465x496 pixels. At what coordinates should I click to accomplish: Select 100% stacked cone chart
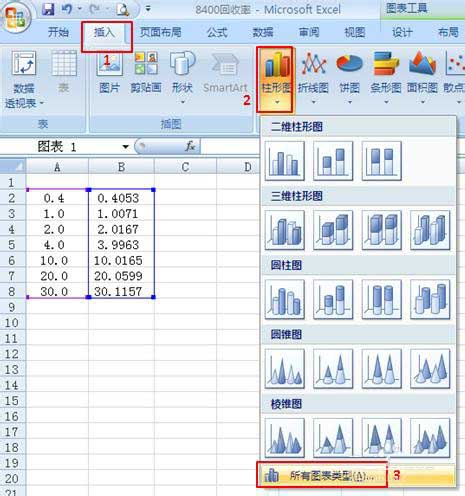(382, 369)
